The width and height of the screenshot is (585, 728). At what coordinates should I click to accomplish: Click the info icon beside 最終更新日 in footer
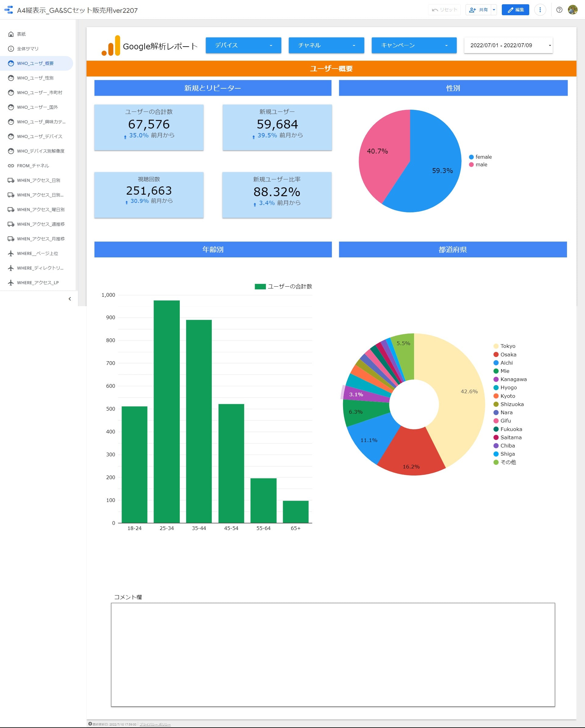click(90, 724)
